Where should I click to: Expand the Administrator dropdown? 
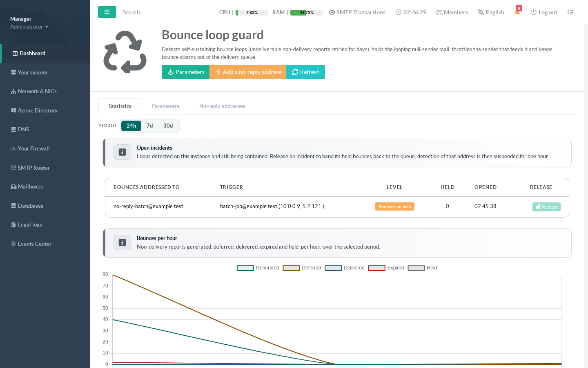click(29, 27)
